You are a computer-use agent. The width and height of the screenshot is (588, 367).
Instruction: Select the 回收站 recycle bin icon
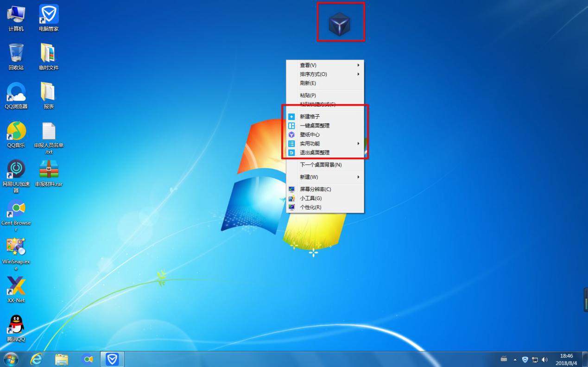(x=16, y=54)
